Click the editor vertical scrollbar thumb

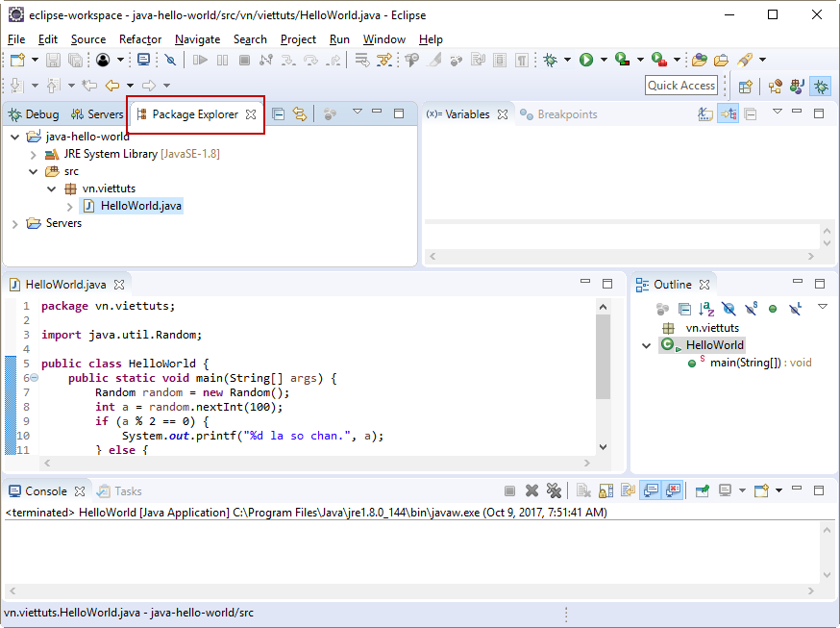click(x=603, y=357)
